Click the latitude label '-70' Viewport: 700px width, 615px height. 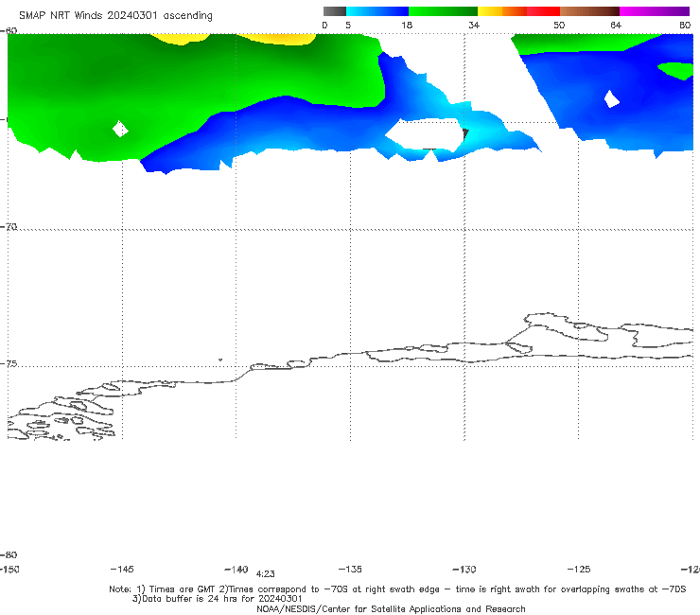click(9, 227)
